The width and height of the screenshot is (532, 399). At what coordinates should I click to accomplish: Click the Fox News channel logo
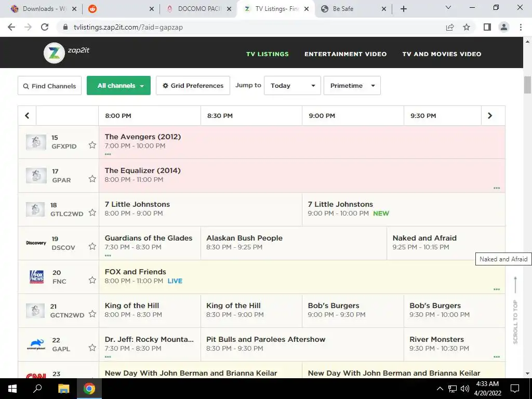click(37, 277)
